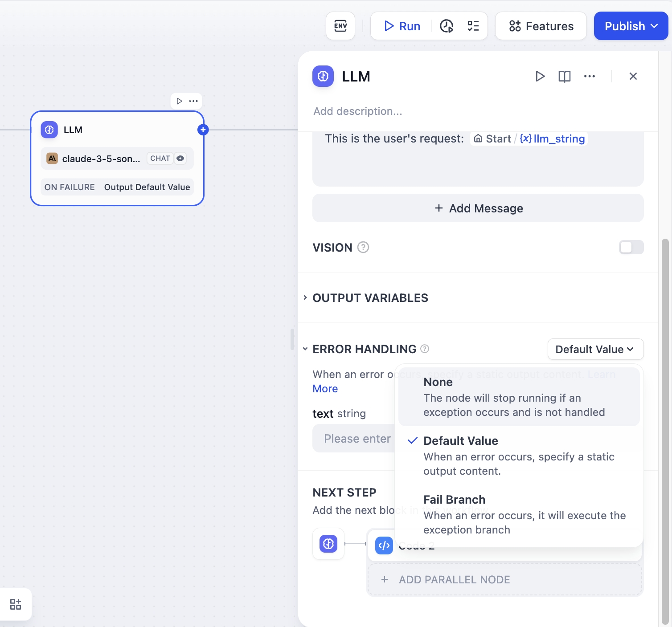The height and width of the screenshot is (627, 672).
Task: Open the run history clock icon
Action: (x=447, y=26)
